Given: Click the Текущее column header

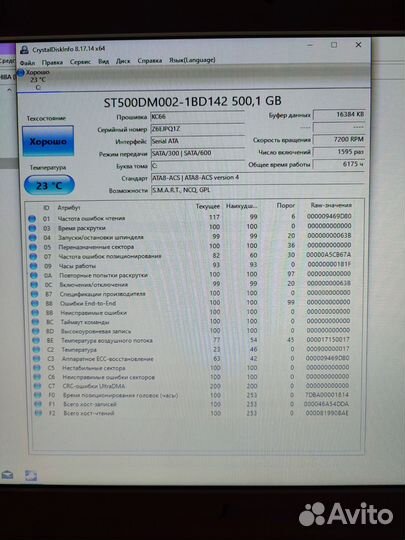Looking at the screenshot, I should [x=208, y=206].
